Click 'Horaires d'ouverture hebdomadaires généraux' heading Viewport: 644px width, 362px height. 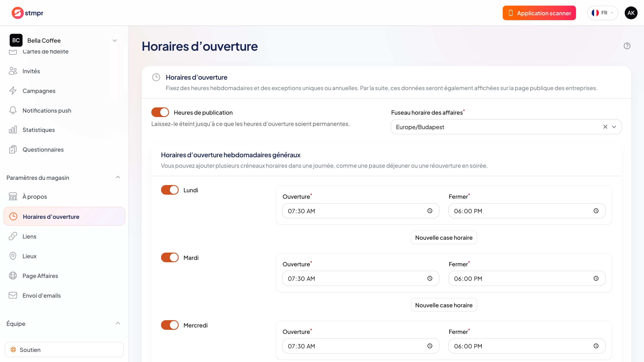pos(230,155)
